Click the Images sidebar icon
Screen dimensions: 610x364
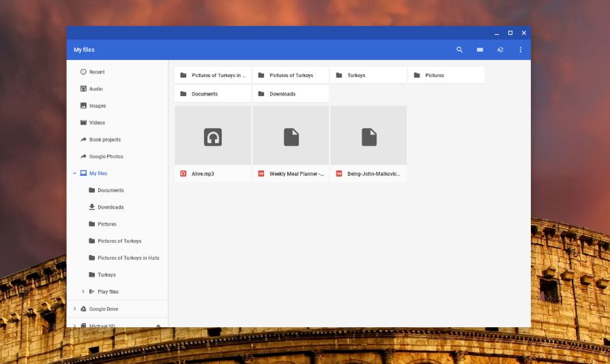pyautogui.click(x=83, y=105)
